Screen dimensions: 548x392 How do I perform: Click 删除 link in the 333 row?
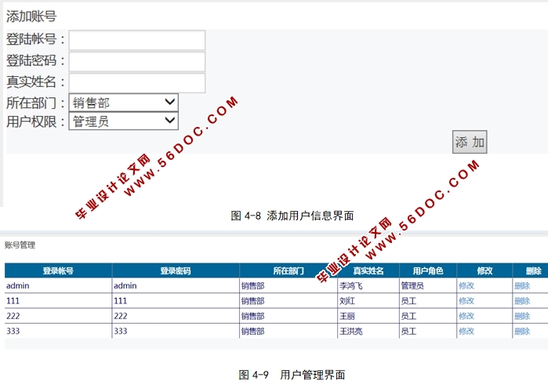click(522, 331)
